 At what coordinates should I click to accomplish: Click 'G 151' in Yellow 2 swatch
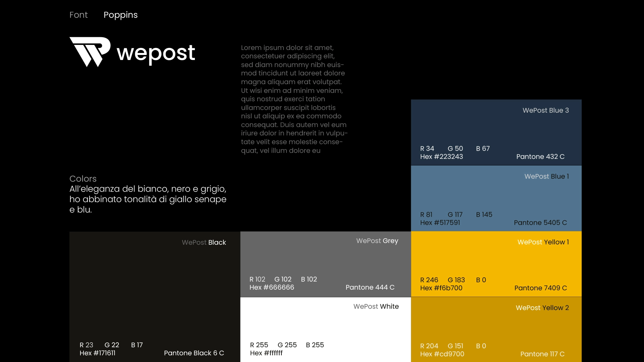(455, 346)
